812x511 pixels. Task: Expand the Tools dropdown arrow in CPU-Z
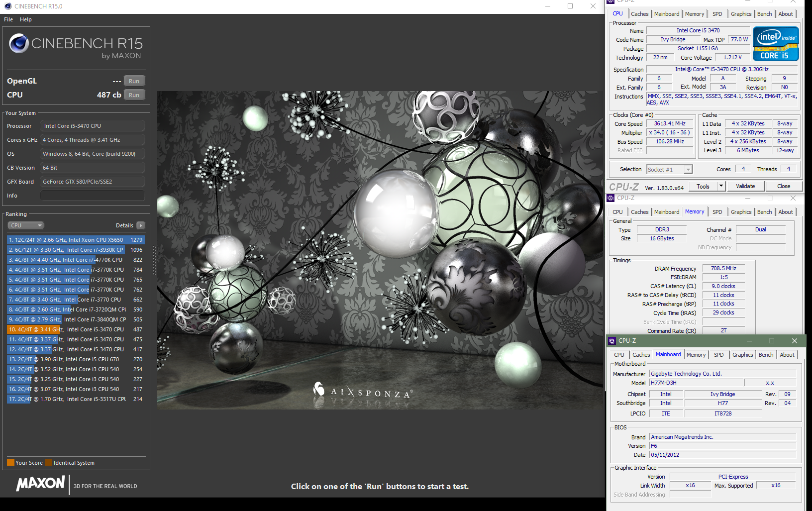click(x=721, y=186)
